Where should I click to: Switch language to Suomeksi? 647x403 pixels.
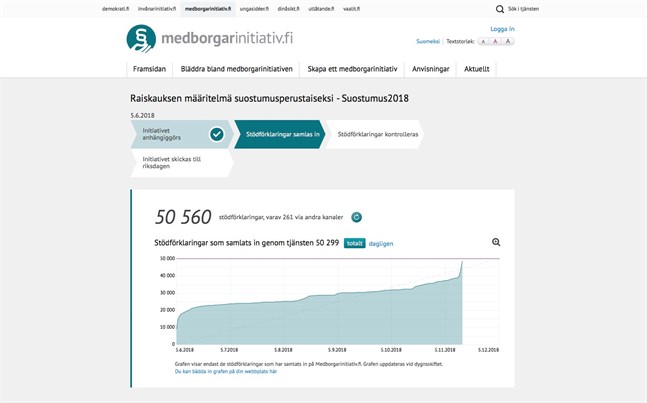point(428,41)
